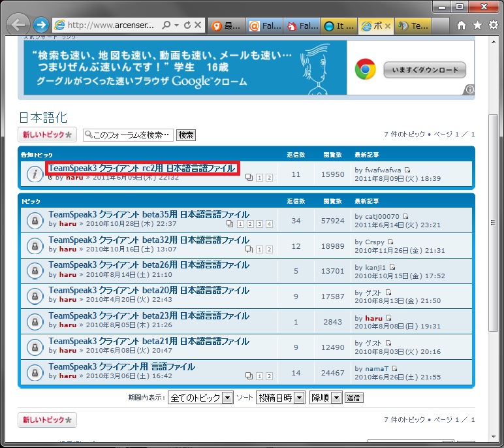Image resolution: width=504 pixels, height=448 pixels.
Task: Click the locked topic icon for beta32 row
Action: (x=35, y=246)
